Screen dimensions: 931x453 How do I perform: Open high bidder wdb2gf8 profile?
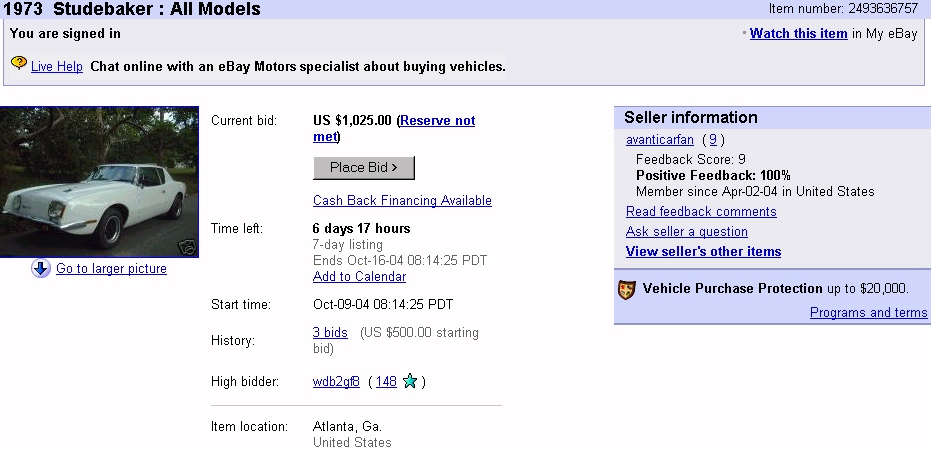[x=336, y=381]
